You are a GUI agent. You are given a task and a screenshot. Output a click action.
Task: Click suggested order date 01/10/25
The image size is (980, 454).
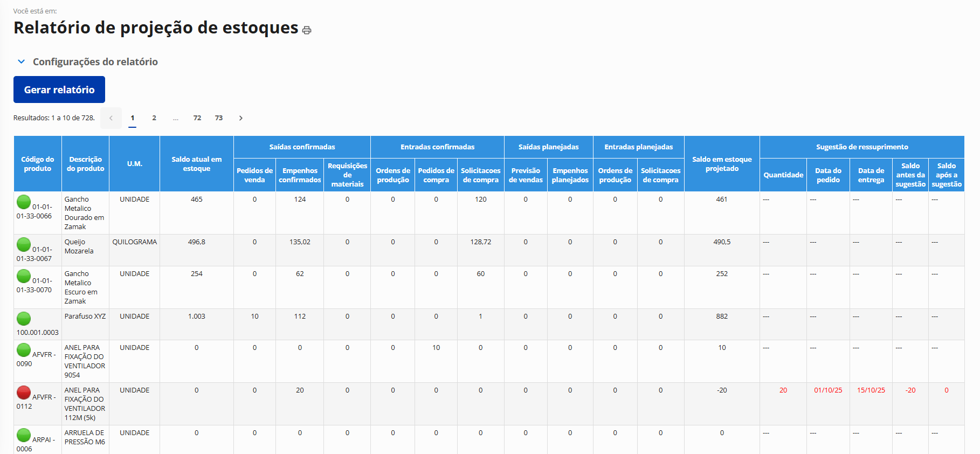coord(828,390)
